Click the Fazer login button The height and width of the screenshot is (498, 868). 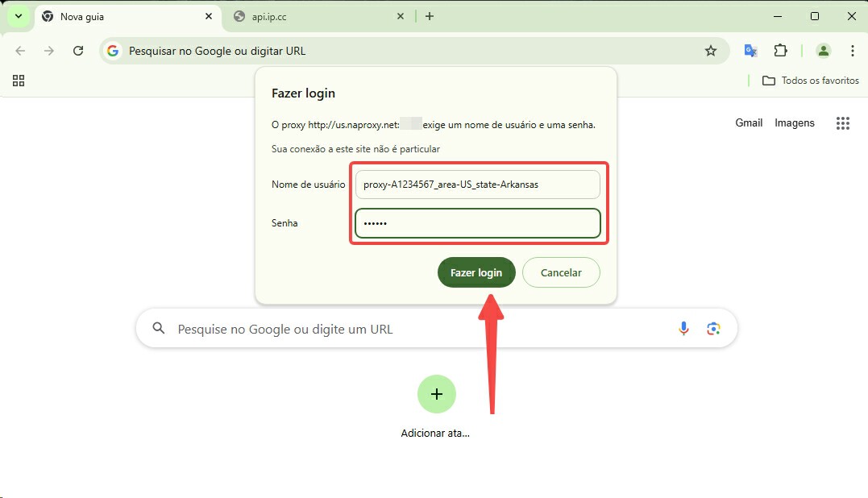point(476,272)
